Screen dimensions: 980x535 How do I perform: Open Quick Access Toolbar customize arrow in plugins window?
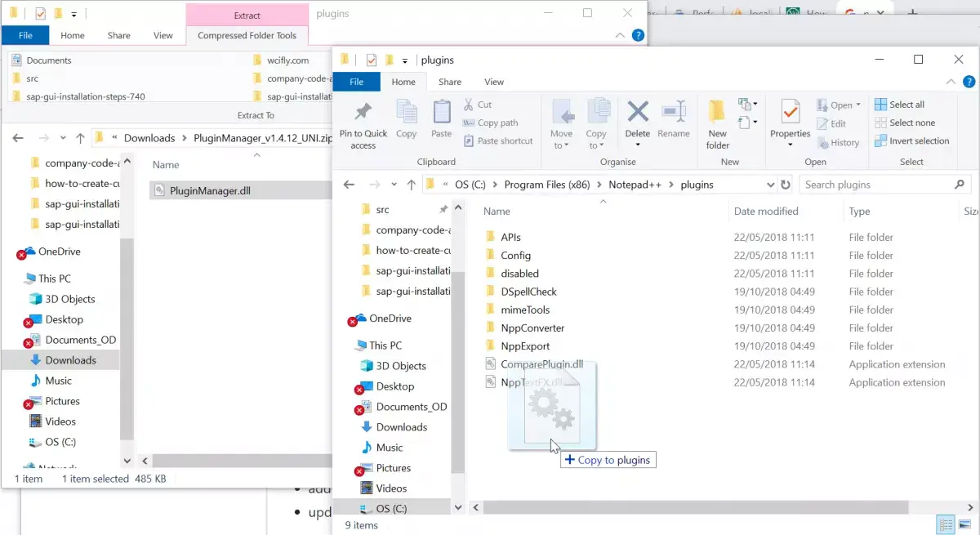click(x=404, y=60)
